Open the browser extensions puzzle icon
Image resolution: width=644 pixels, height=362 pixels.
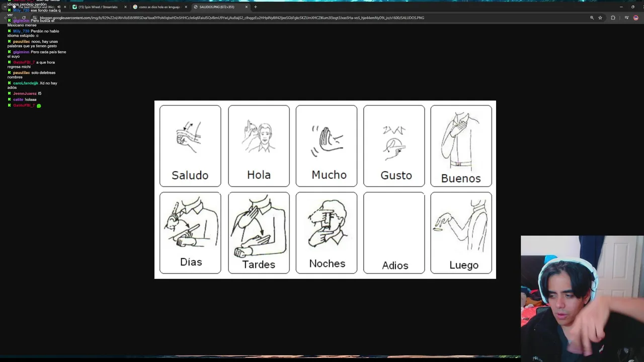[613, 18]
